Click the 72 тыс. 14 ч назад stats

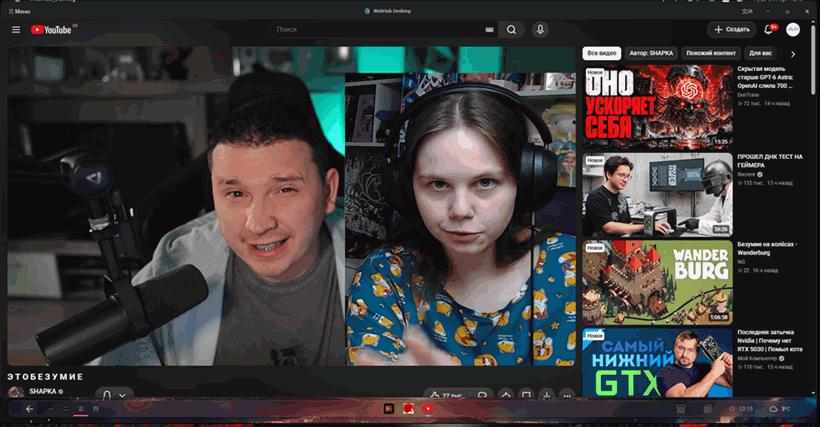[x=764, y=103]
